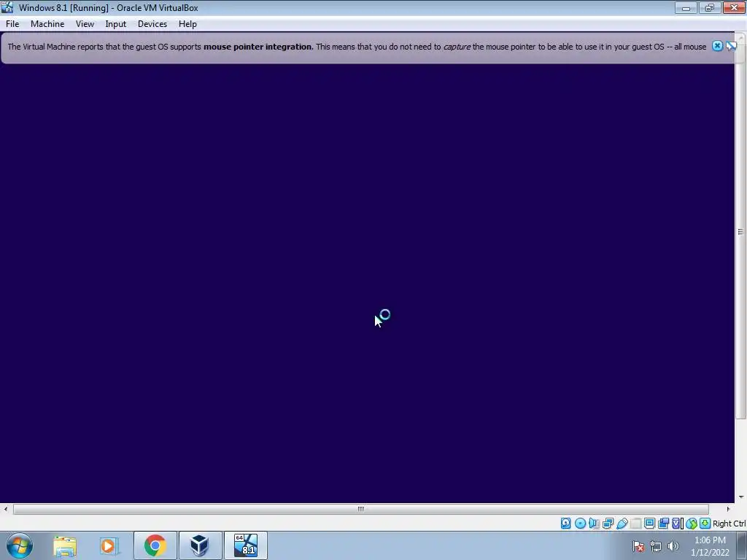747x560 pixels.
Task: Click the network tray icon
Action: point(656,546)
